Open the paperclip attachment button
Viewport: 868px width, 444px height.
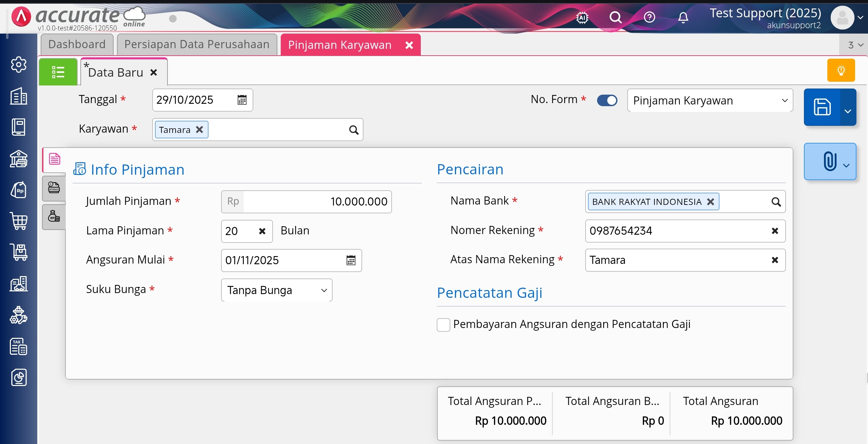pos(829,161)
